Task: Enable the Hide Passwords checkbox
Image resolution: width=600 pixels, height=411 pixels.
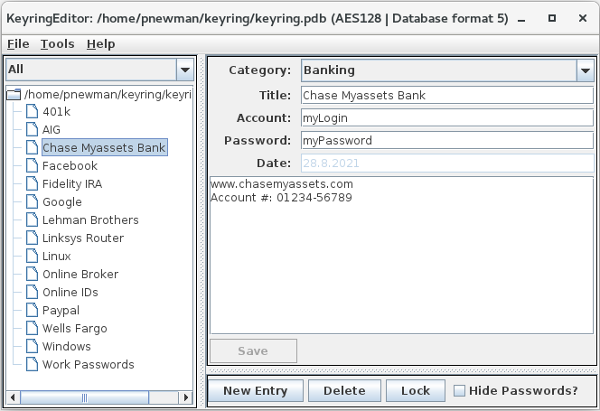Action: pos(460,391)
